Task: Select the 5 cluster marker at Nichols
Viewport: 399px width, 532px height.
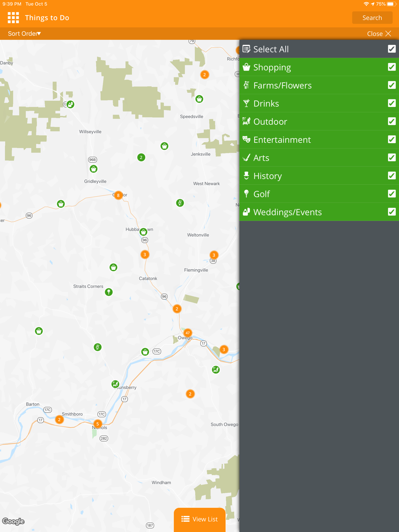Action: coord(97,424)
